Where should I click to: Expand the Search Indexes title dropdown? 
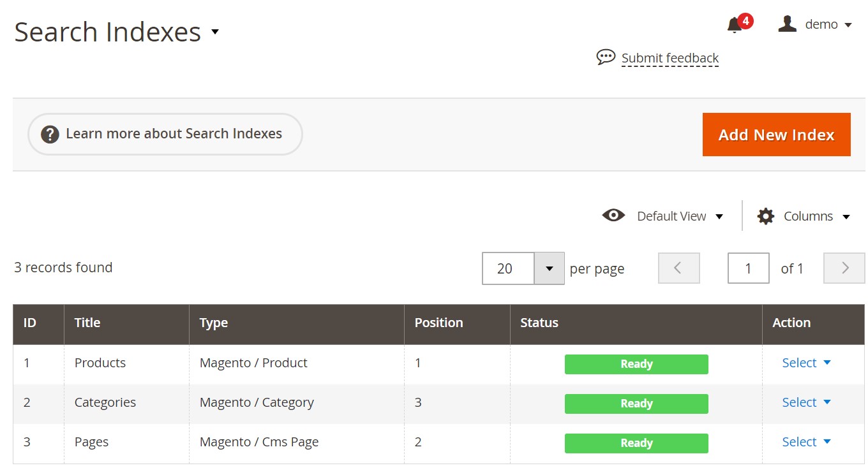click(x=215, y=32)
